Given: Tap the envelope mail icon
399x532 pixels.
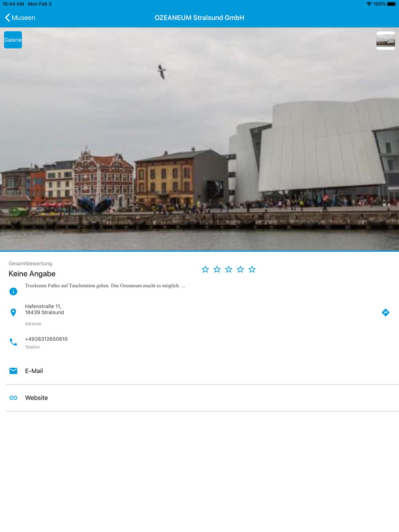Looking at the screenshot, I should point(13,371).
